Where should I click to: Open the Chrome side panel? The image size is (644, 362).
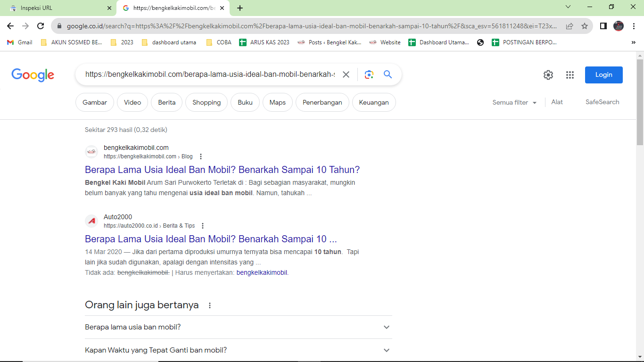click(x=603, y=26)
